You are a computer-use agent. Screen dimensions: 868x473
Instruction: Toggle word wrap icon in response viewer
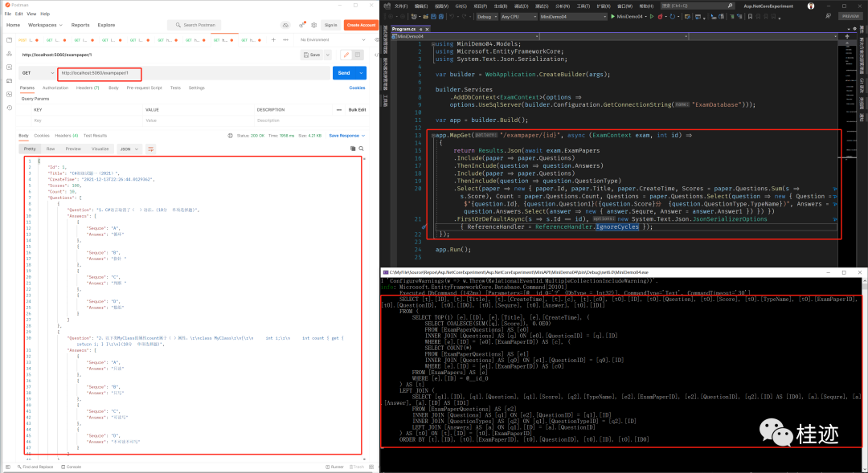point(150,149)
